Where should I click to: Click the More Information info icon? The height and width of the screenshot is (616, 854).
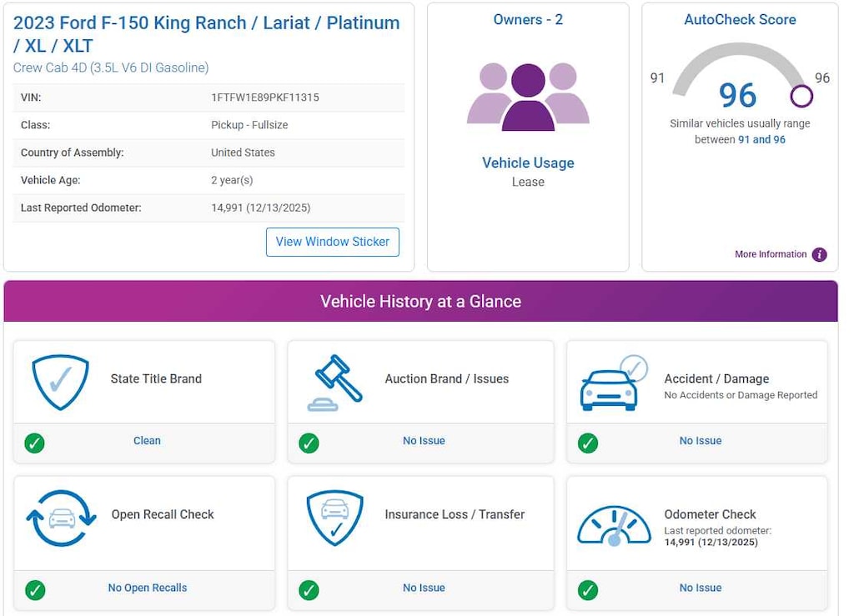click(819, 254)
